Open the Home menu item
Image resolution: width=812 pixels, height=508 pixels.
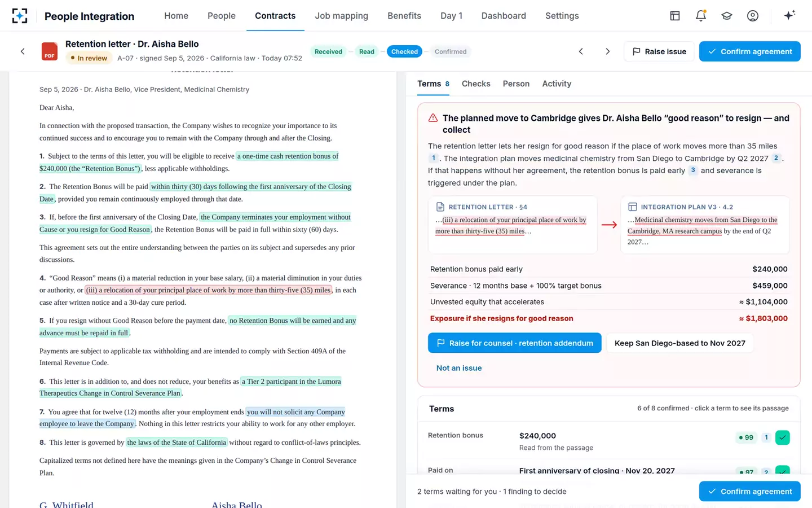tap(176, 16)
